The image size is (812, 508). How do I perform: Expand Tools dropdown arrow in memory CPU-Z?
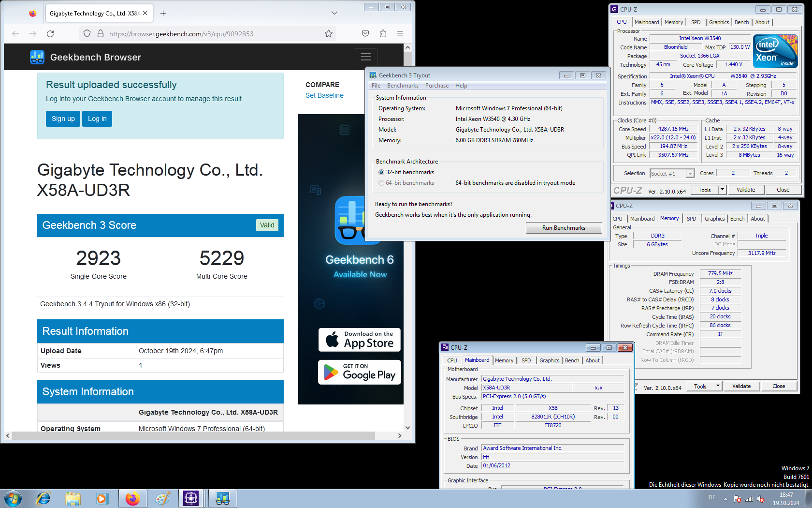click(x=718, y=386)
